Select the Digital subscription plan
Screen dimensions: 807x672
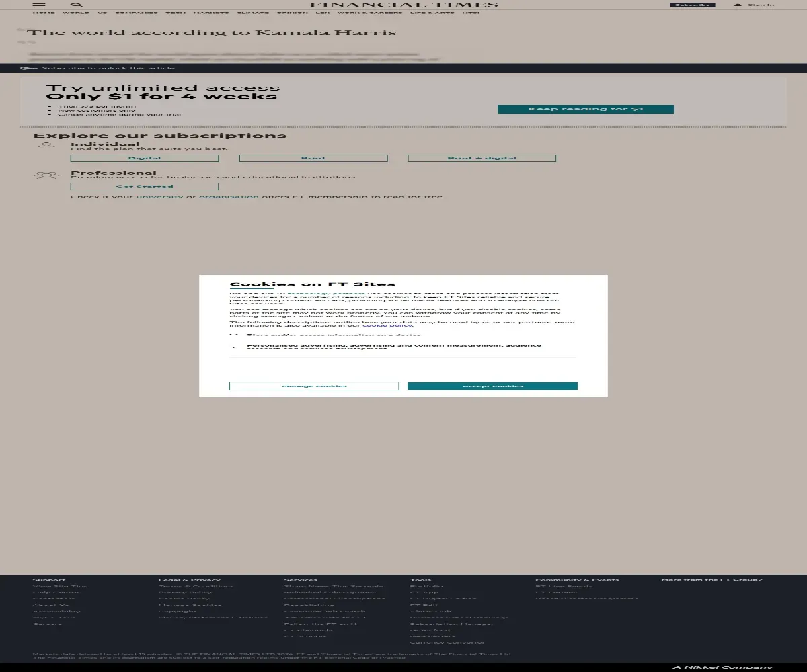[145, 159]
